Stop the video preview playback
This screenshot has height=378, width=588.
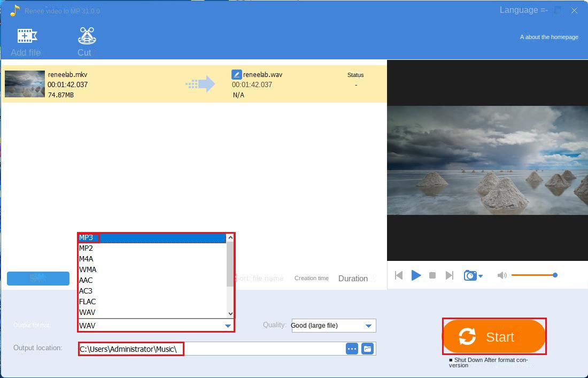[x=432, y=275]
